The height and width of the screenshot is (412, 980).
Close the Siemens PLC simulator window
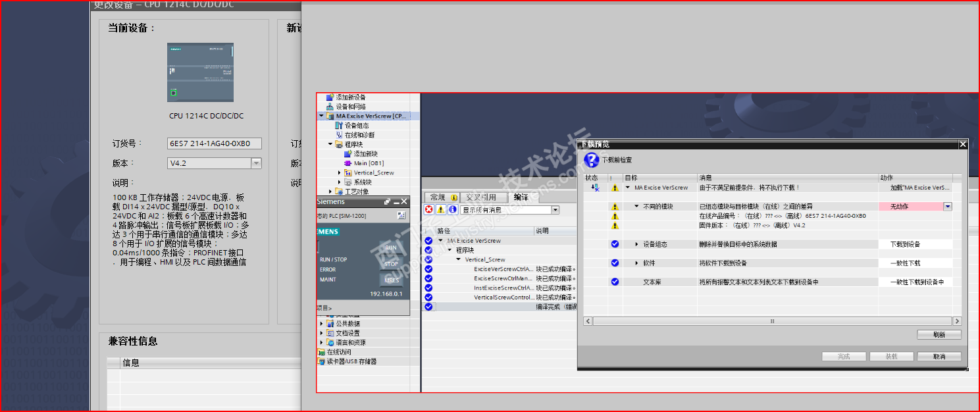click(404, 201)
